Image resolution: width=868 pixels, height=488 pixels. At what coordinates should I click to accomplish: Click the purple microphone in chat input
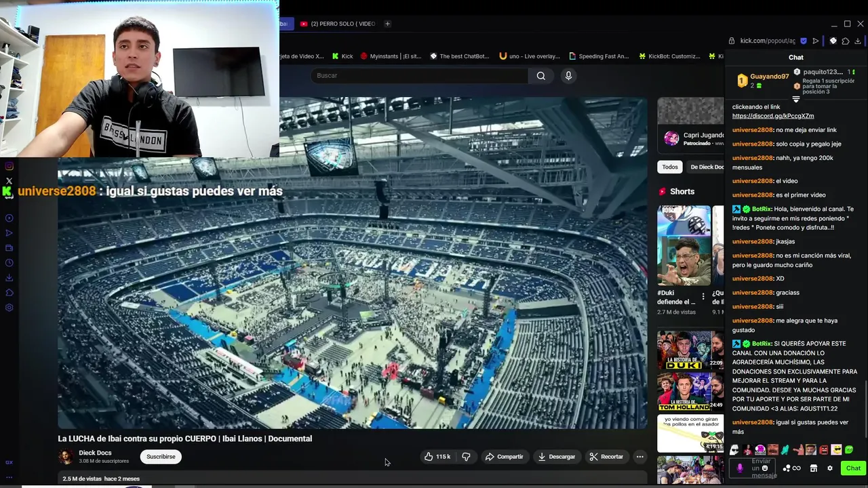point(740,468)
